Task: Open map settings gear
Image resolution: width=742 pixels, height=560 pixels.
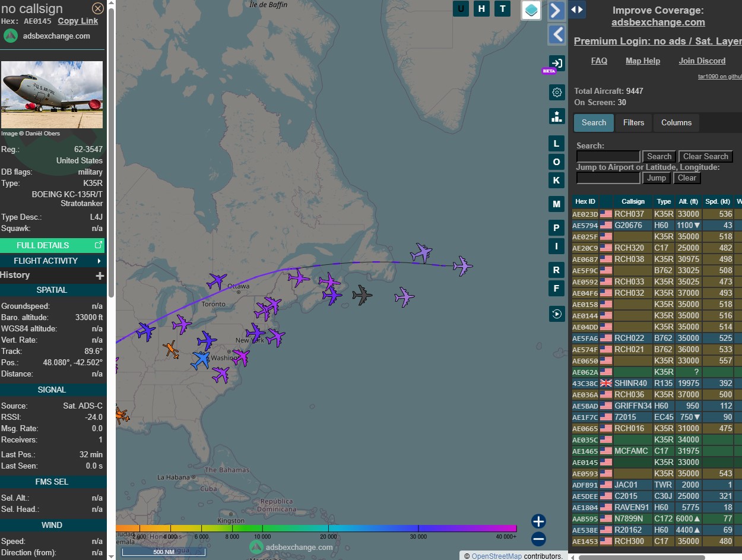Action: (557, 92)
